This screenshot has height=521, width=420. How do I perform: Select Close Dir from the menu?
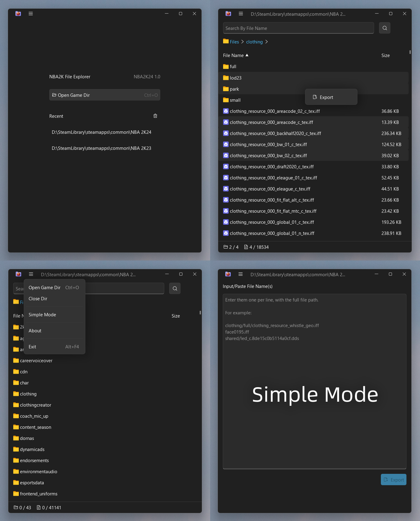coord(38,299)
